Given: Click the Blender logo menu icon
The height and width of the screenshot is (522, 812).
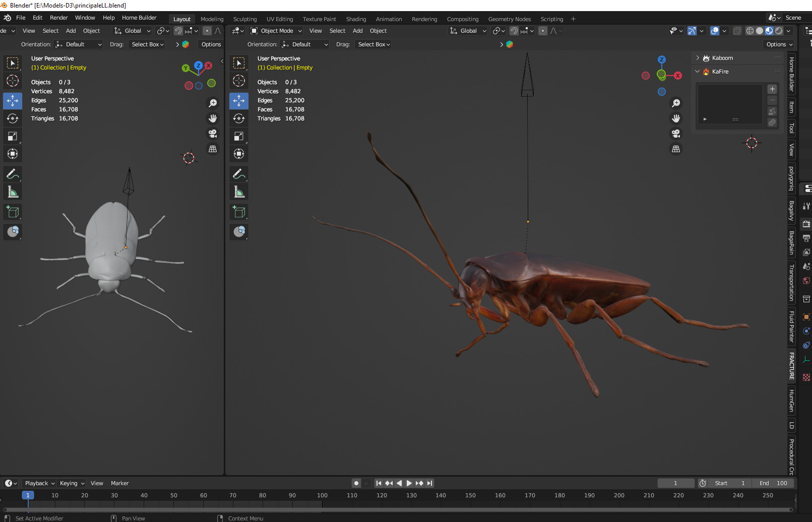Looking at the screenshot, I should click(7, 18).
